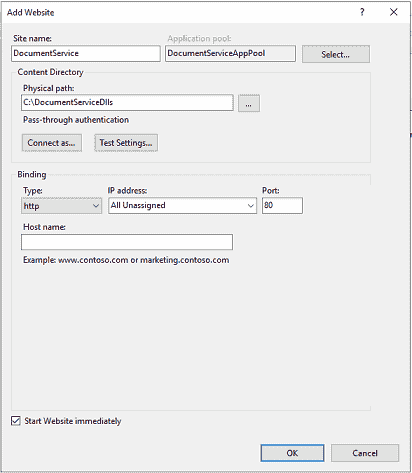Click the help question mark icon
412x473 pixels.
[x=362, y=12]
